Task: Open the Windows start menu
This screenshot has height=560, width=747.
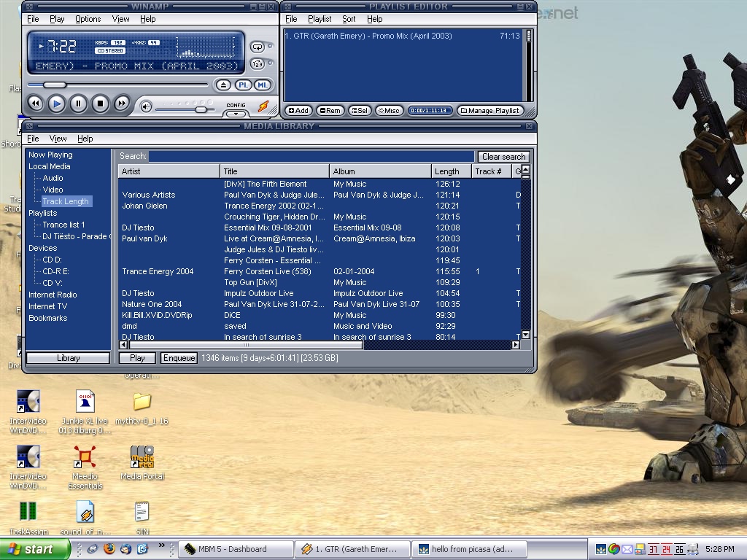Action: 34,549
